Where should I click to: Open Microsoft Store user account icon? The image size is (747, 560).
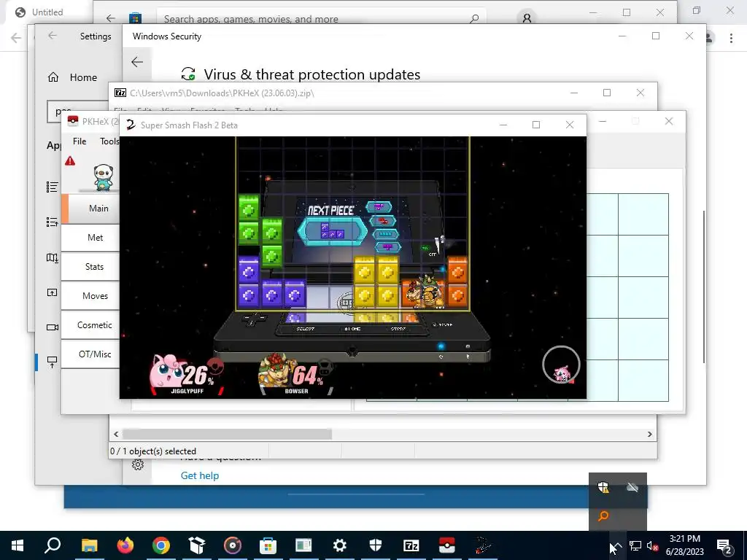click(x=527, y=18)
